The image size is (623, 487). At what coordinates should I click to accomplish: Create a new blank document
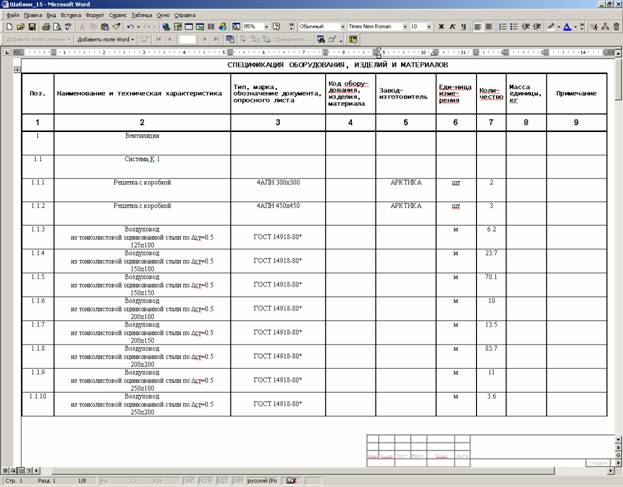8,27
